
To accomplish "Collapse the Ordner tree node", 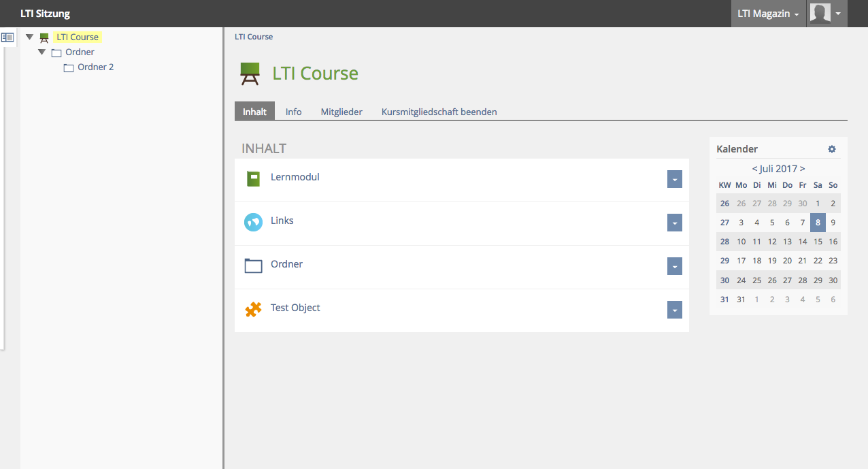I will pyautogui.click(x=42, y=52).
